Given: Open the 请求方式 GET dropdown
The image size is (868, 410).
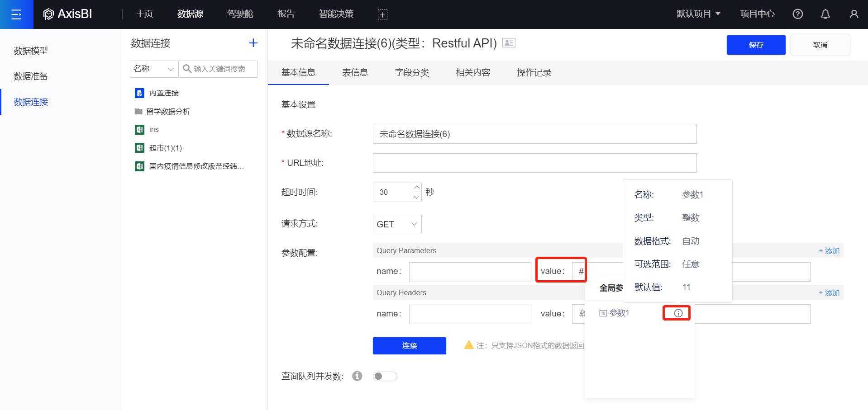Looking at the screenshot, I should [x=397, y=224].
